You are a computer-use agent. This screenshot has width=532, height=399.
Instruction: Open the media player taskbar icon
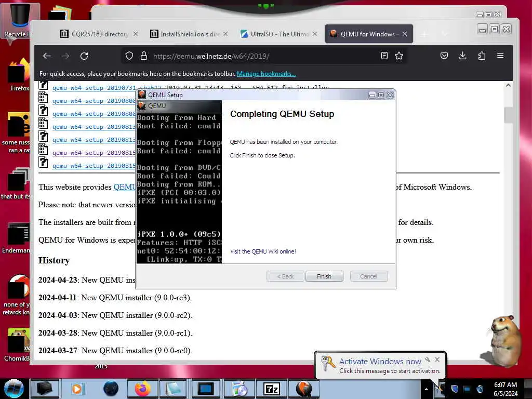pos(77,389)
